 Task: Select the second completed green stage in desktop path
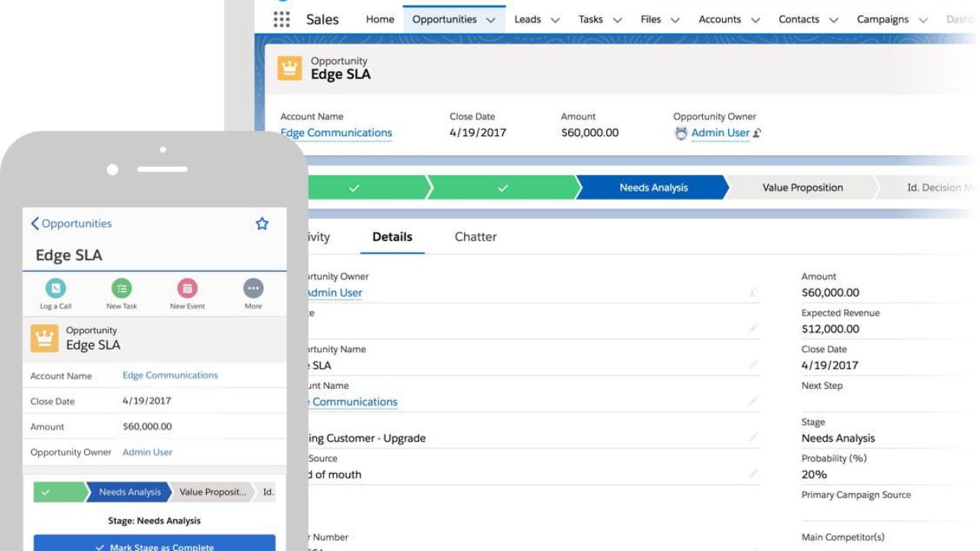(x=502, y=187)
